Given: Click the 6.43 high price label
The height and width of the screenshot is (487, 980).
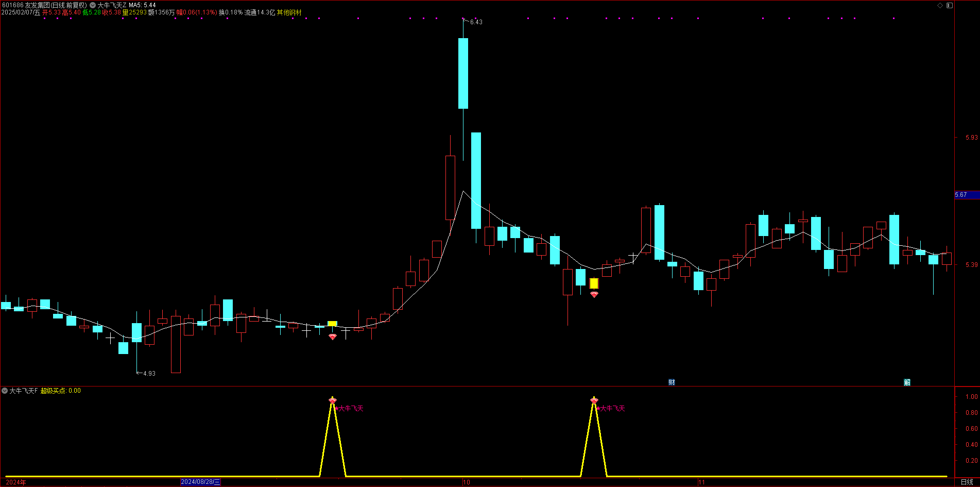Looking at the screenshot, I should pos(476,22).
